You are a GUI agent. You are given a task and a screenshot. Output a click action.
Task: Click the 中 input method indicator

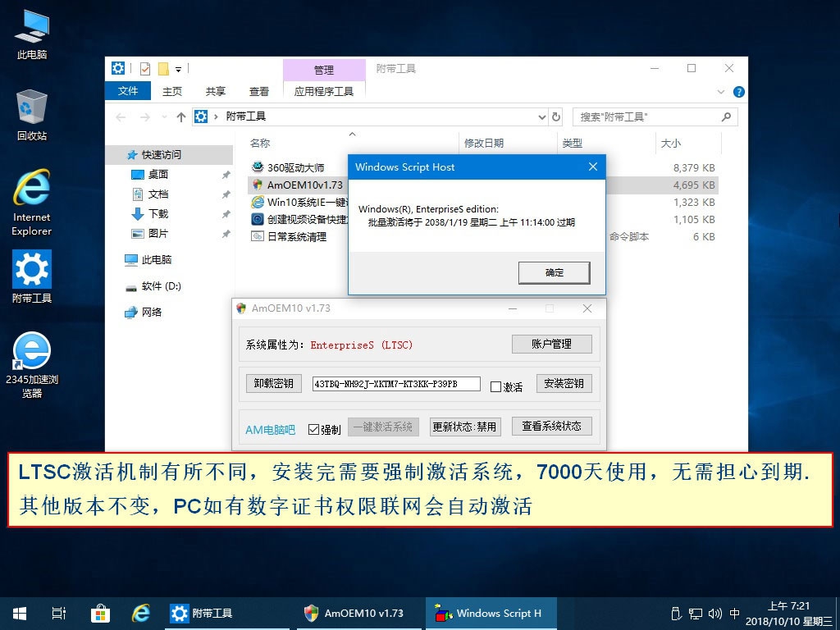click(x=734, y=614)
